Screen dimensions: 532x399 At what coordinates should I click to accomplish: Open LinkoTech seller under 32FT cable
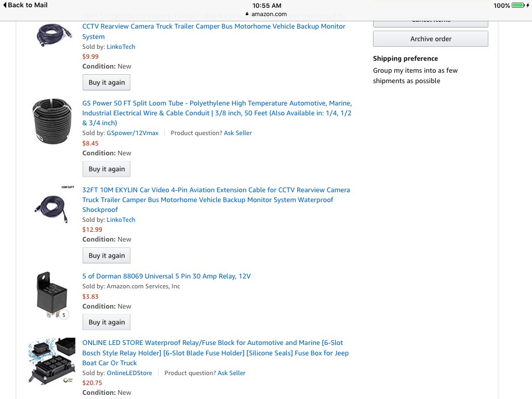click(x=121, y=220)
